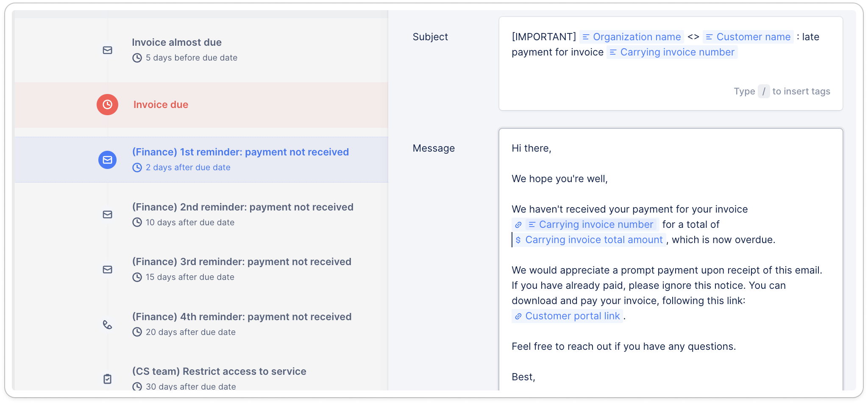Image resolution: width=868 pixels, height=404 pixels.
Task: Open (Finance) 3rd reminder step
Action: click(x=242, y=262)
